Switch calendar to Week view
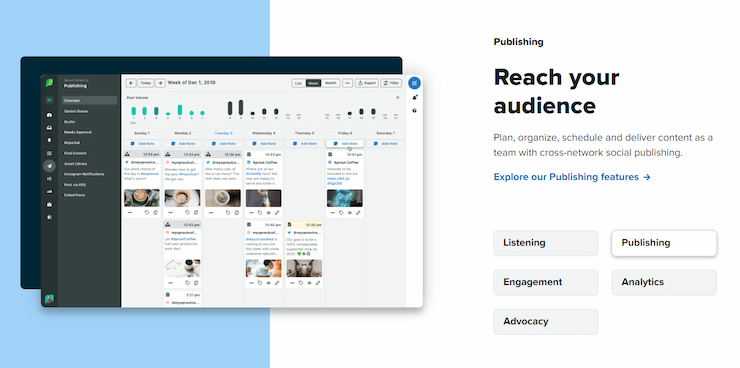 (x=313, y=83)
